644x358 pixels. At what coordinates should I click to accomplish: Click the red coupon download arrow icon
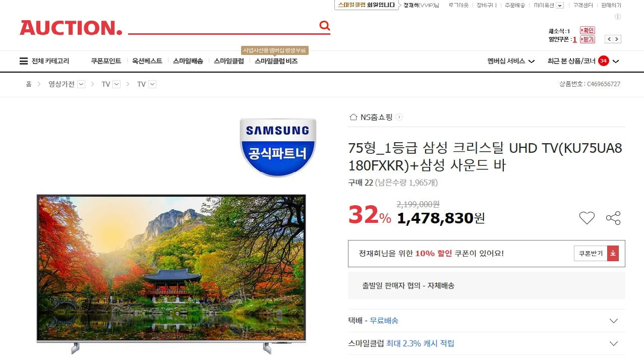[x=613, y=254]
